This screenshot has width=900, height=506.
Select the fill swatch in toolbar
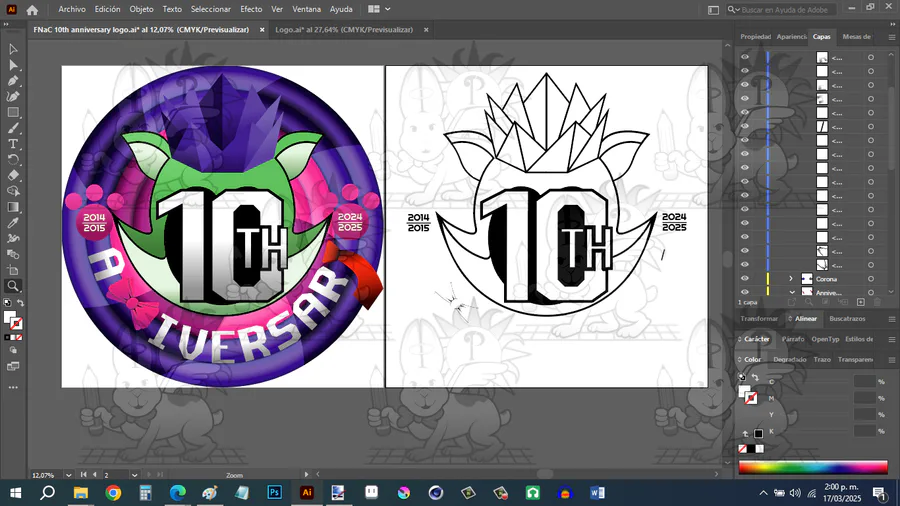click(9, 318)
